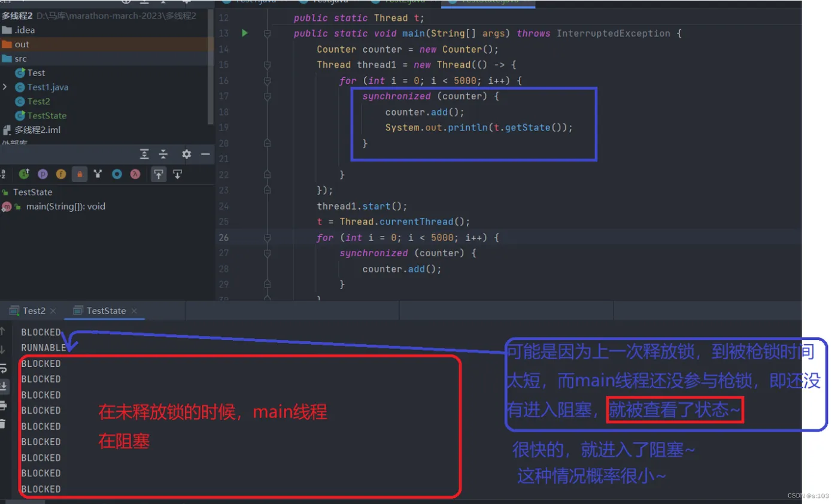The width and height of the screenshot is (838, 504).
Task: Collapse the for-loop fold on line 26
Action: 268,238
